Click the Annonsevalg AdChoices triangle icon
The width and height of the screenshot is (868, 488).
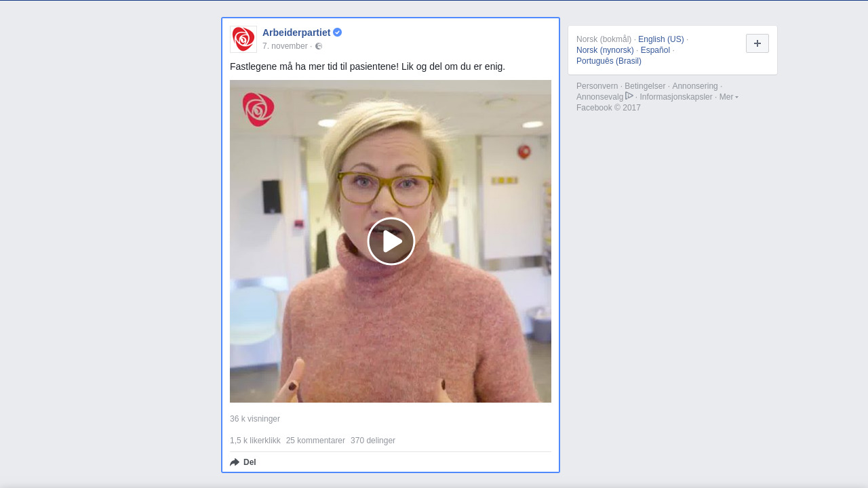629,96
